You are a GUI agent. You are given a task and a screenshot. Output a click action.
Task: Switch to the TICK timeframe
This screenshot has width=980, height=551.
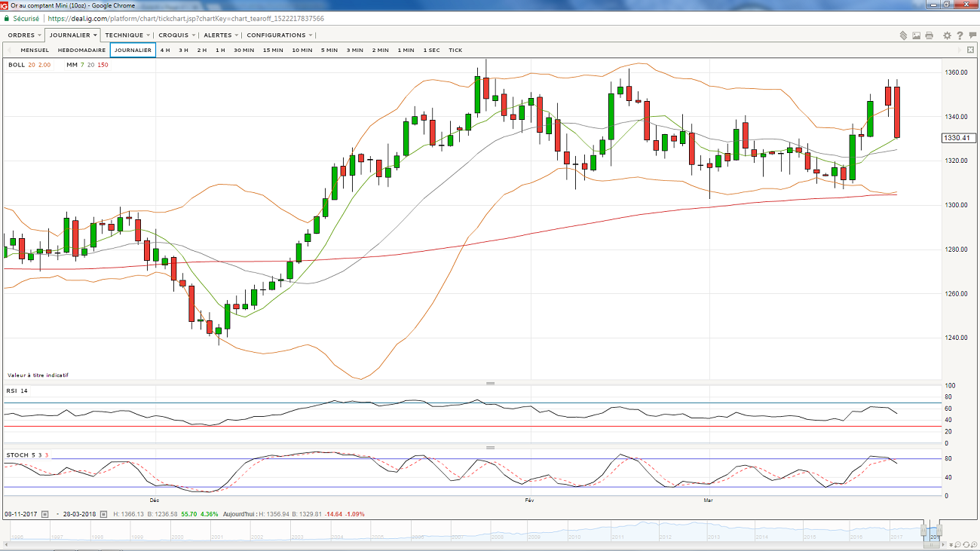point(455,51)
